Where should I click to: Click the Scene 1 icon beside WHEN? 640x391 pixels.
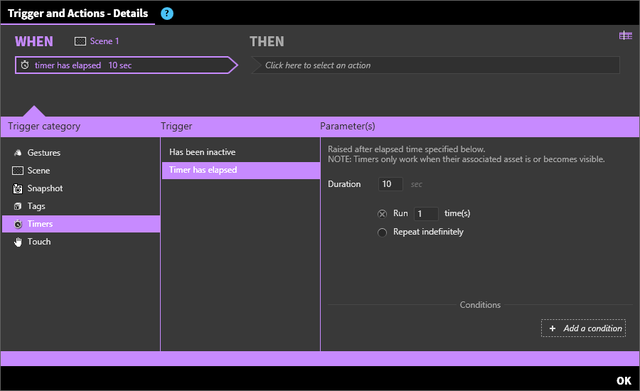(80, 41)
